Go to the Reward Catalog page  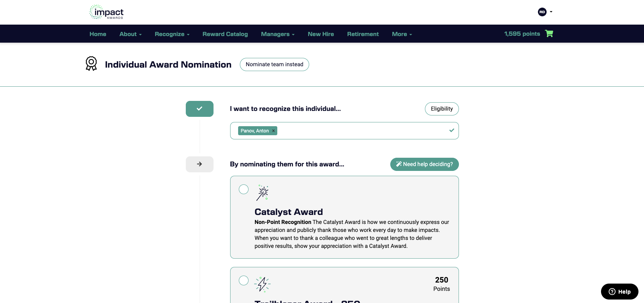(x=225, y=34)
